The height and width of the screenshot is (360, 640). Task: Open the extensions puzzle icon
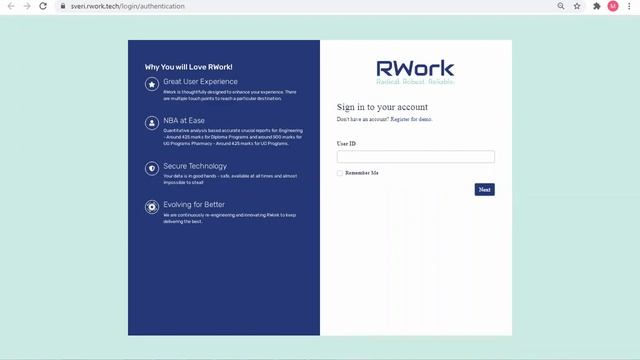tap(597, 6)
